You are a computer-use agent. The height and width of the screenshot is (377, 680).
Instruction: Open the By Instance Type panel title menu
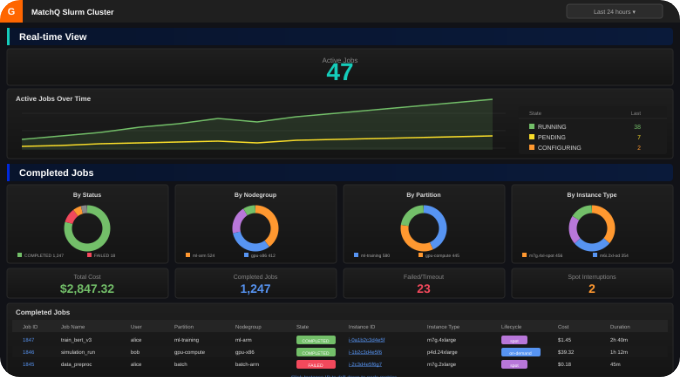pyautogui.click(x=592, y=195)
